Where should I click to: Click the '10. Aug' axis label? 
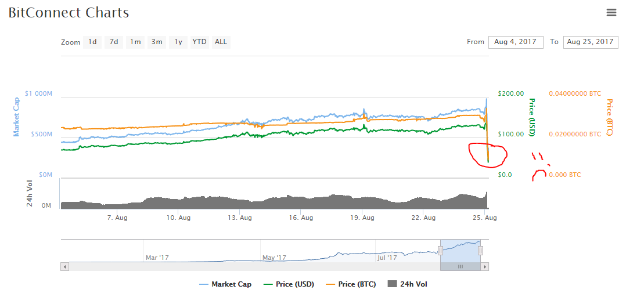coord(179,218)
